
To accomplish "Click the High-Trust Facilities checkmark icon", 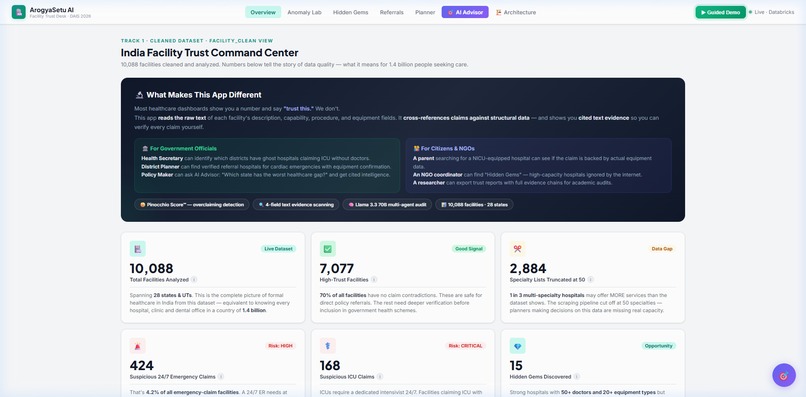I will point(327,249).
